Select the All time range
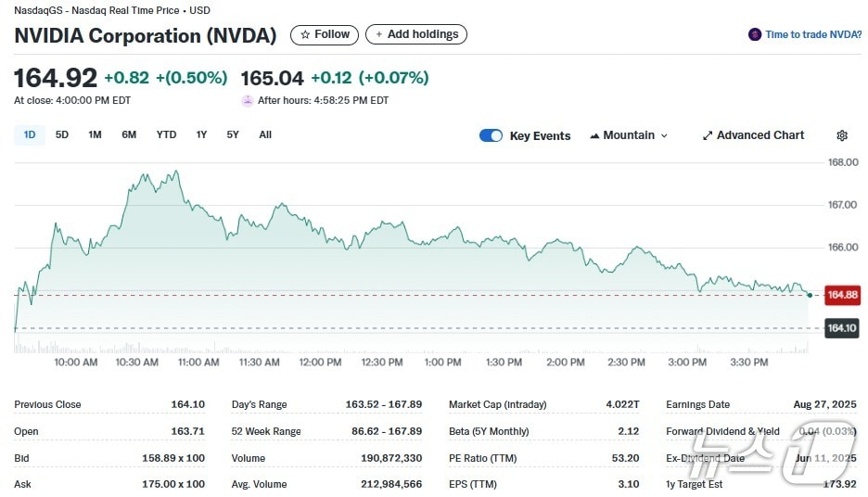This screenshot has width=868, height=497. tap(265, 134)
